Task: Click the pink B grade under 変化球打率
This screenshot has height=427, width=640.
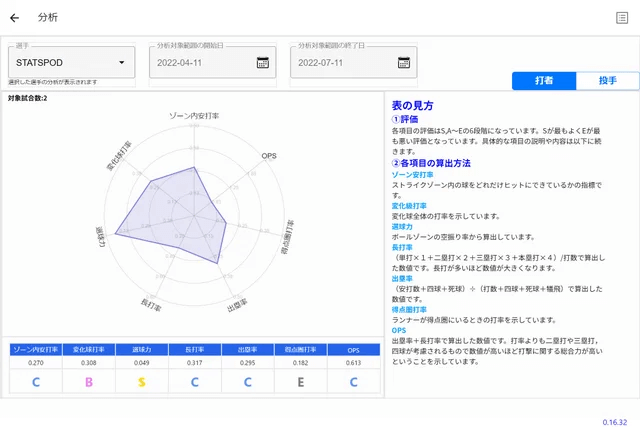Action: pos(90,381)
